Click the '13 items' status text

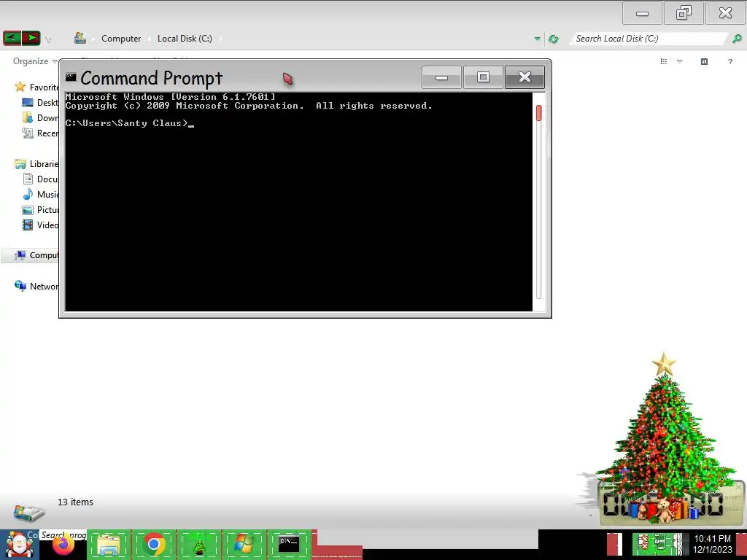coord(75,502)
